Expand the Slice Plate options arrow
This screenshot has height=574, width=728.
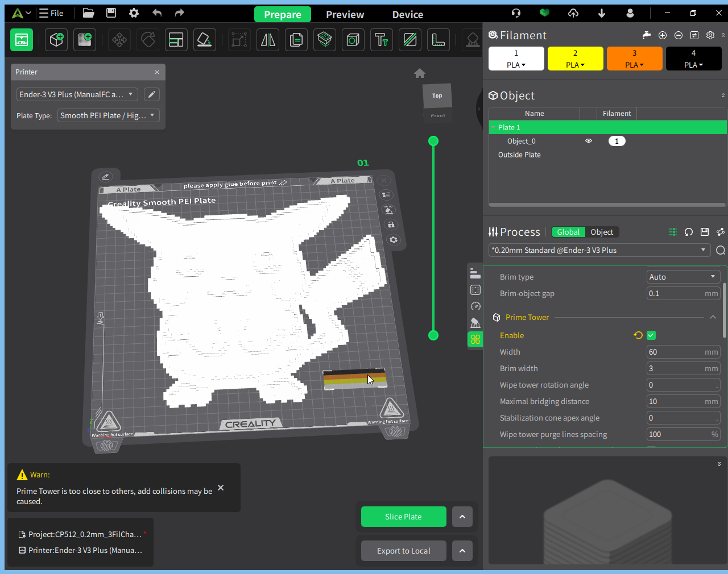point(462,517)
